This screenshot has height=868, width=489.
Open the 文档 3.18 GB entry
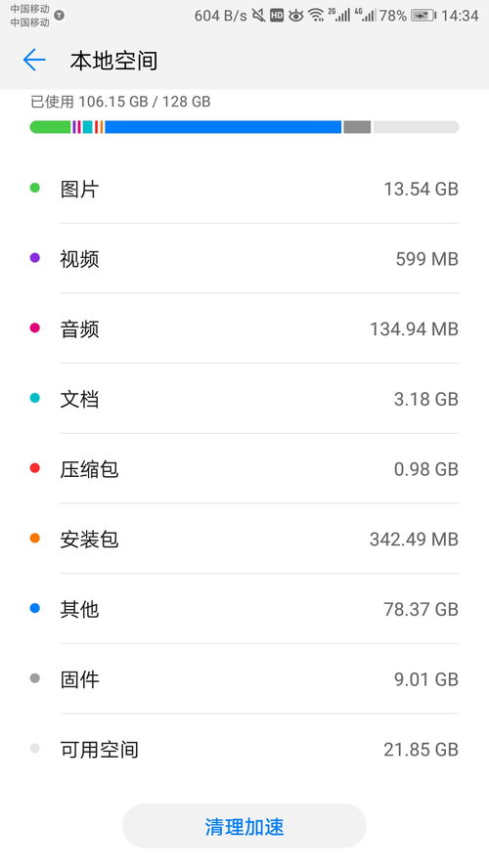click(x=244, y=399)
